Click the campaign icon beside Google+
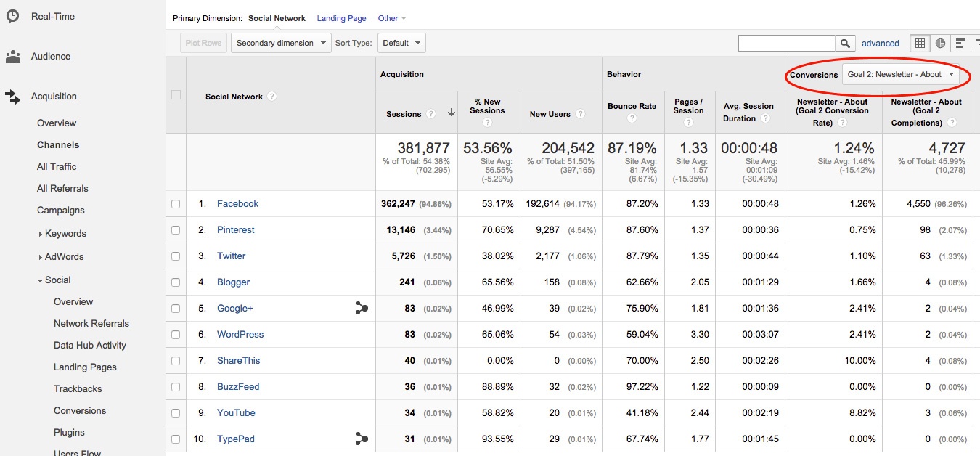 pos(361,308)
